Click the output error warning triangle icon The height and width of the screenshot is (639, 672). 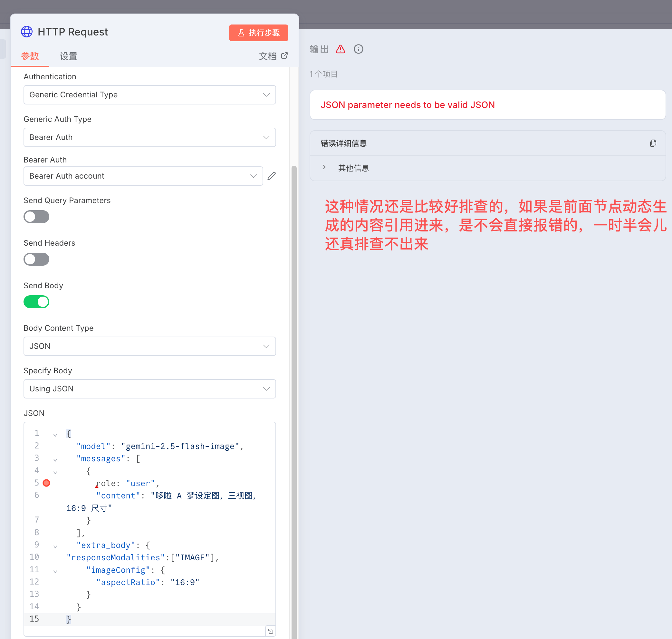point(340,49)
